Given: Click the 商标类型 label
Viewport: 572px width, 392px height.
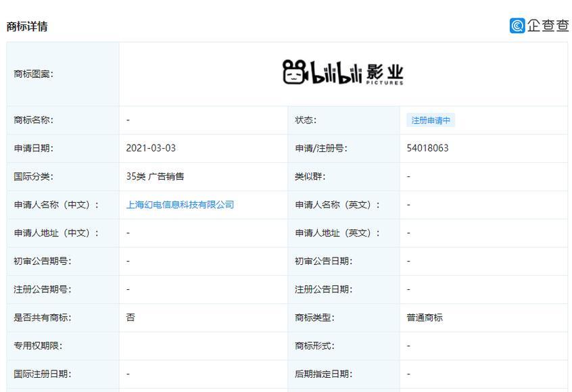Looking at the screenshot, I should tap(314, 318).
